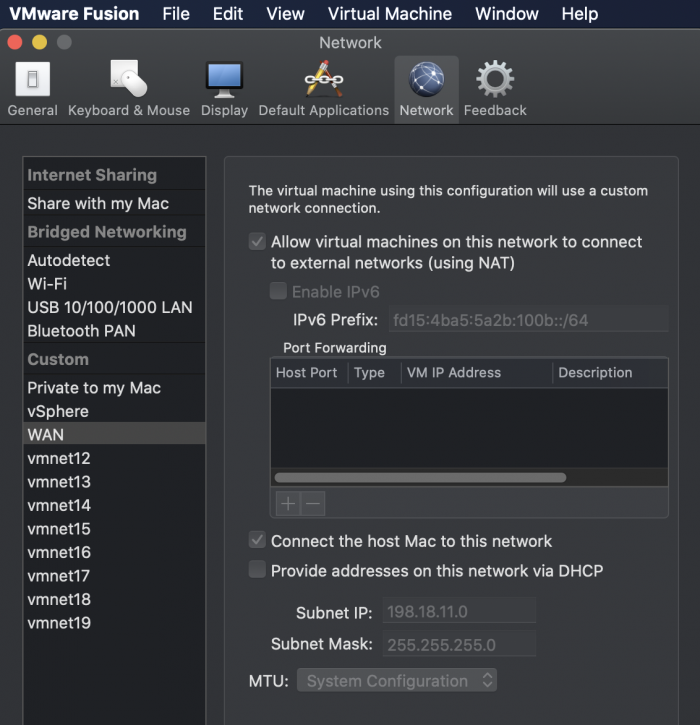Open the File menu
The width and height of the screenshot is (700, 725).
[176, 14]
